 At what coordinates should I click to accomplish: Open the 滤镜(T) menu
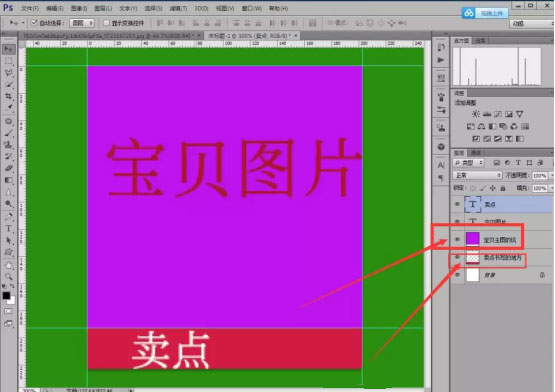[178, 8]
